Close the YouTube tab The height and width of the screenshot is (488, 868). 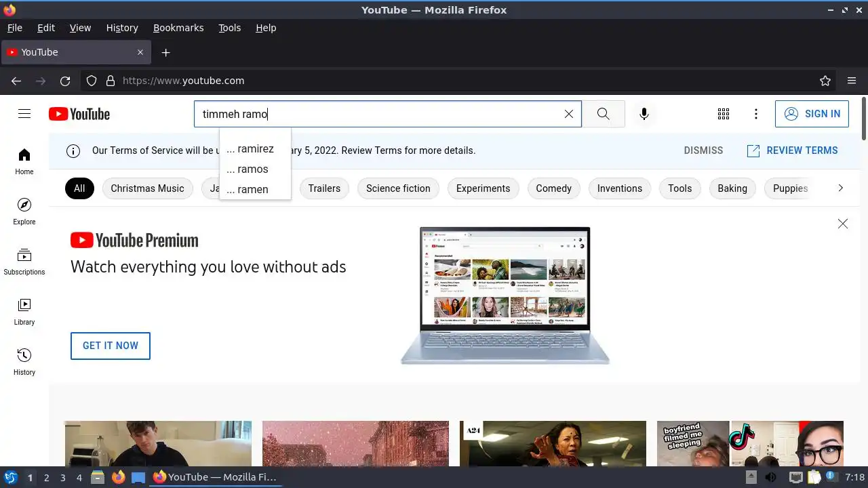(x=140, y=52)
